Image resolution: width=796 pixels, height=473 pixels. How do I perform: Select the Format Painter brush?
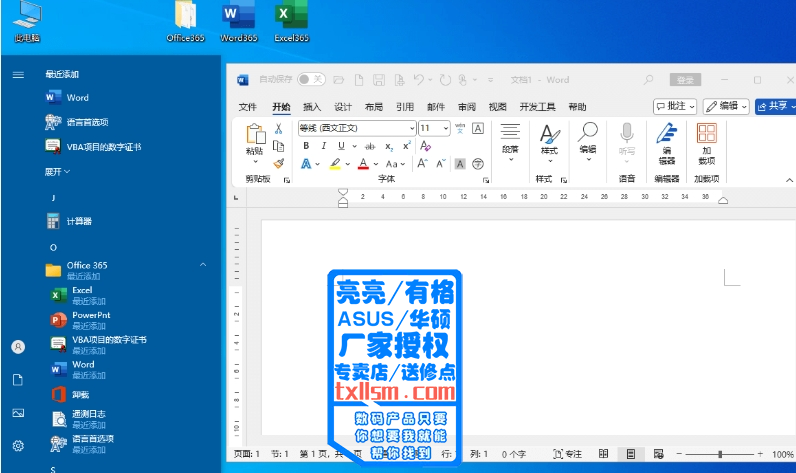click(278, 163)
